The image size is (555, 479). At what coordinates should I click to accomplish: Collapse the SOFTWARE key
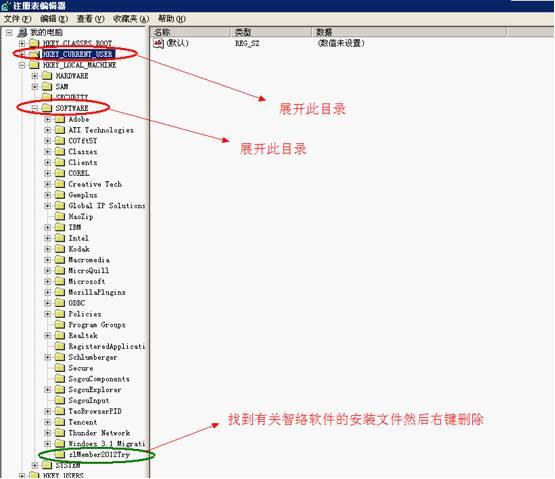35,108
